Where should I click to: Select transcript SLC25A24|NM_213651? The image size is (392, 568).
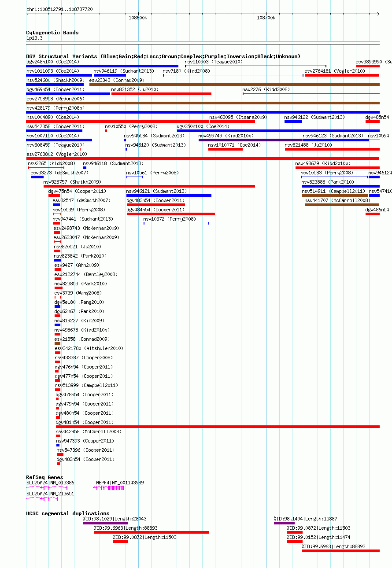pyautogui.click(x=50, y=494)
